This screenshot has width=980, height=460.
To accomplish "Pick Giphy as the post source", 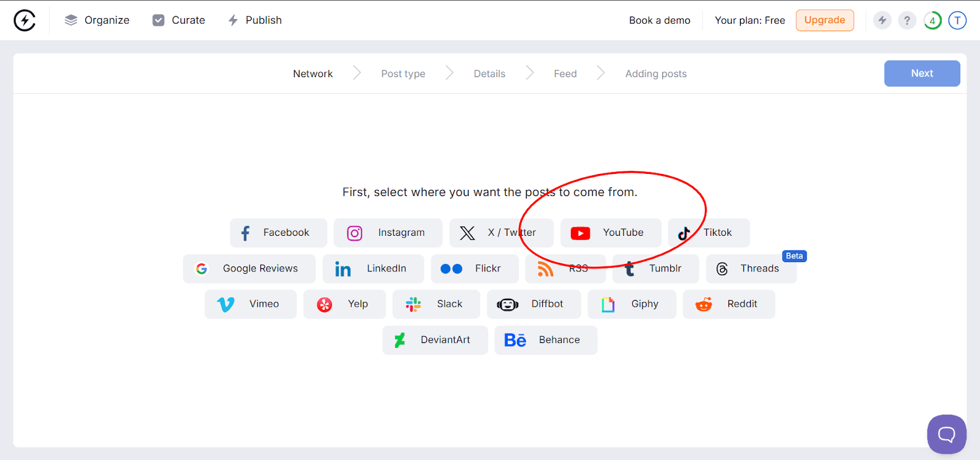I will click(x=631, y=304).
